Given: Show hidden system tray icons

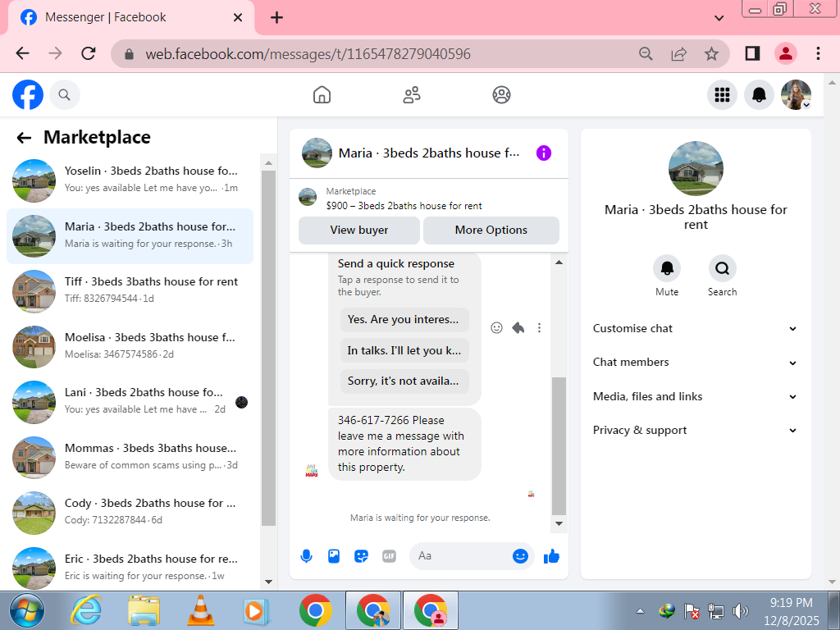Looking at the screenshot, I should pyautogui.click(x=640, y=610).
